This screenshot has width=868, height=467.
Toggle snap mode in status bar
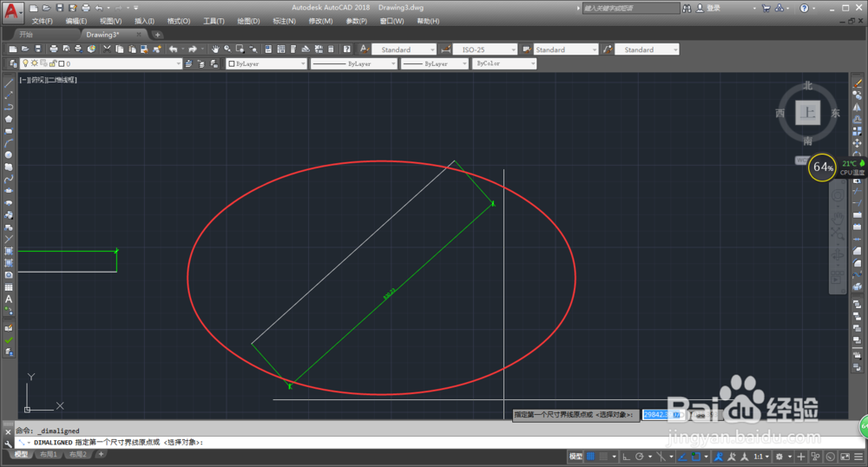[603, 457]
